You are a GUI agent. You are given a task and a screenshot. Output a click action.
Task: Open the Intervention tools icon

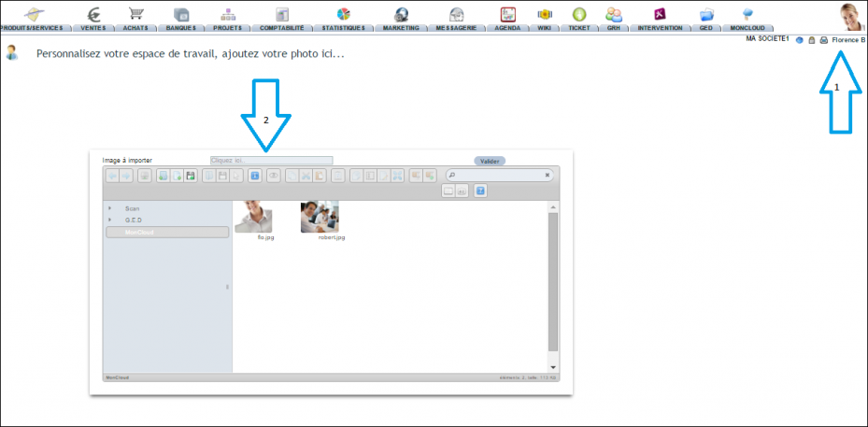tap(660, 14)
